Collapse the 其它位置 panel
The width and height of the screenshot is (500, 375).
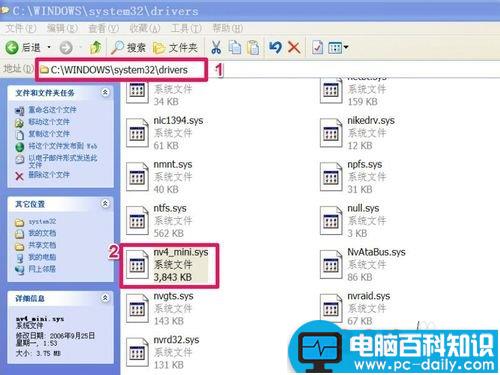(105, 203)
